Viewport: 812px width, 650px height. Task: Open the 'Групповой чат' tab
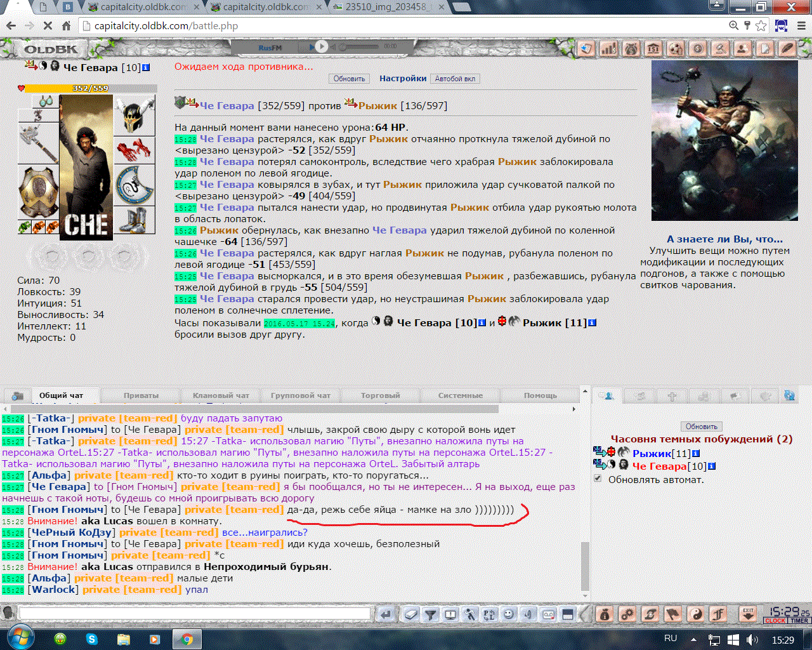[x=301, y=395]
